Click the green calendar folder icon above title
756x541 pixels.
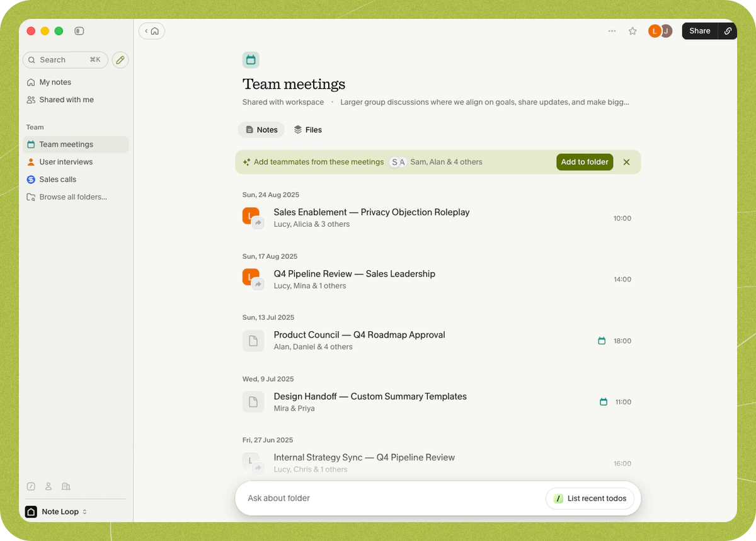[251, 60]
